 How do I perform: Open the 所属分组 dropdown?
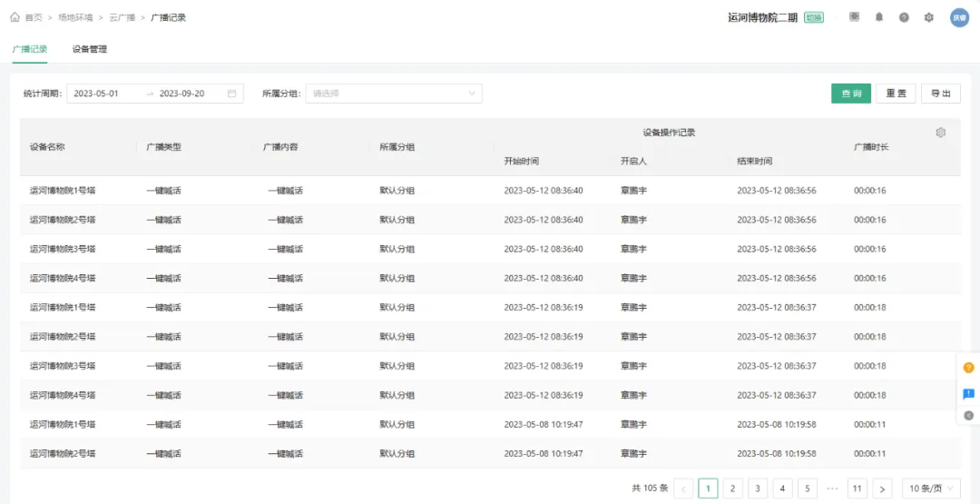click(394, 94)
